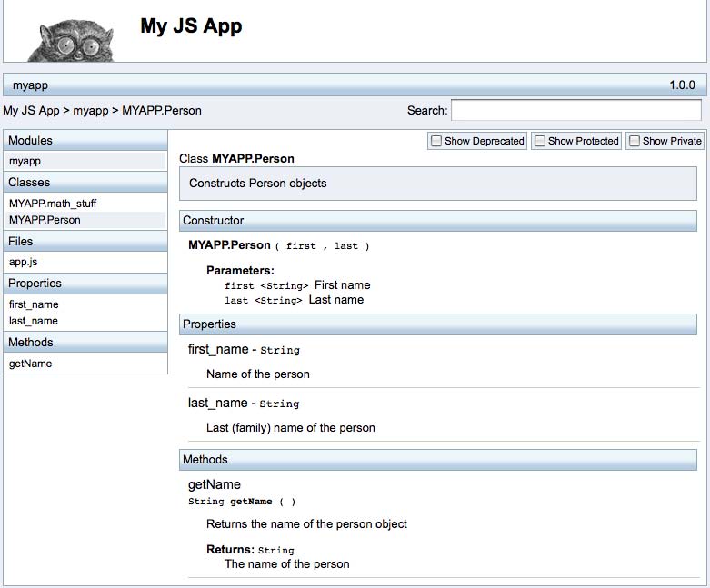710x588 pixels.
Task: Click into the Search text field
Action: tap(575, 110)
